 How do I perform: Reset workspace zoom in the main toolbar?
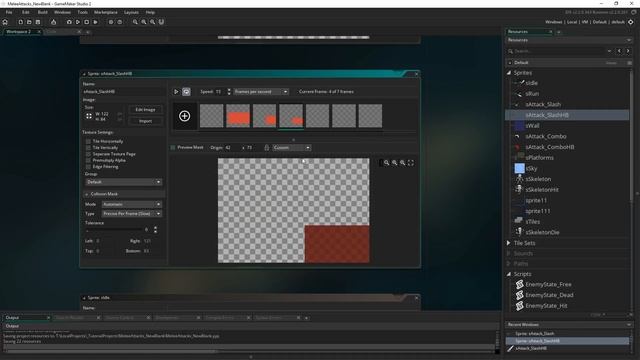144,22
